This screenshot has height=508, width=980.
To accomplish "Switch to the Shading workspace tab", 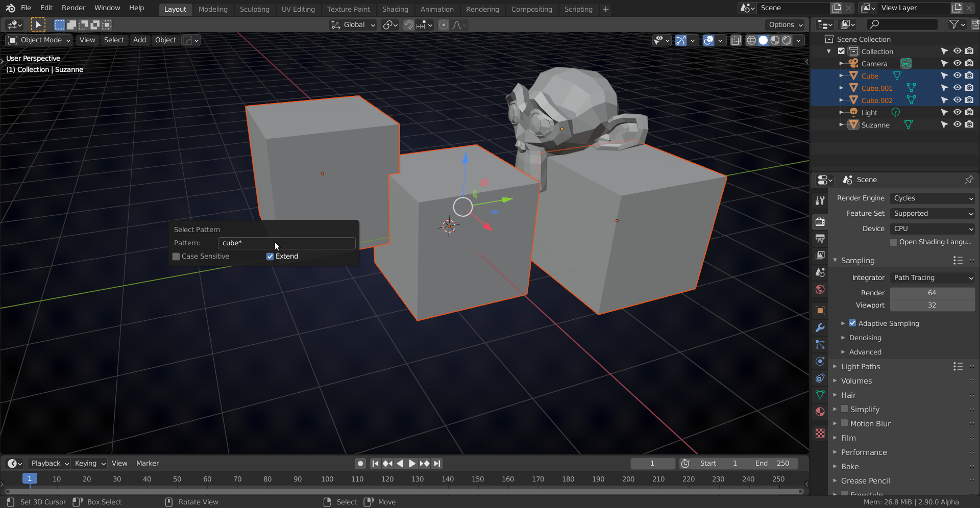I will (395, 9).
